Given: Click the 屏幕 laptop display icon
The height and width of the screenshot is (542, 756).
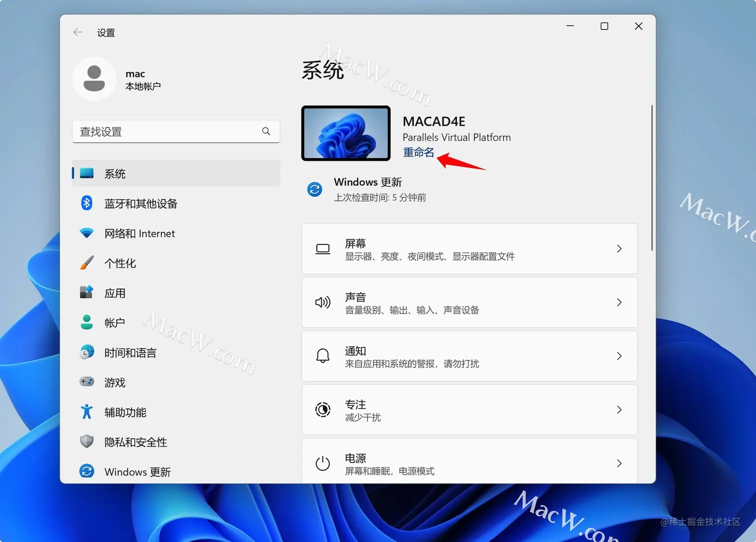Looking at the screenshot, I should click(x=323, y=249).
